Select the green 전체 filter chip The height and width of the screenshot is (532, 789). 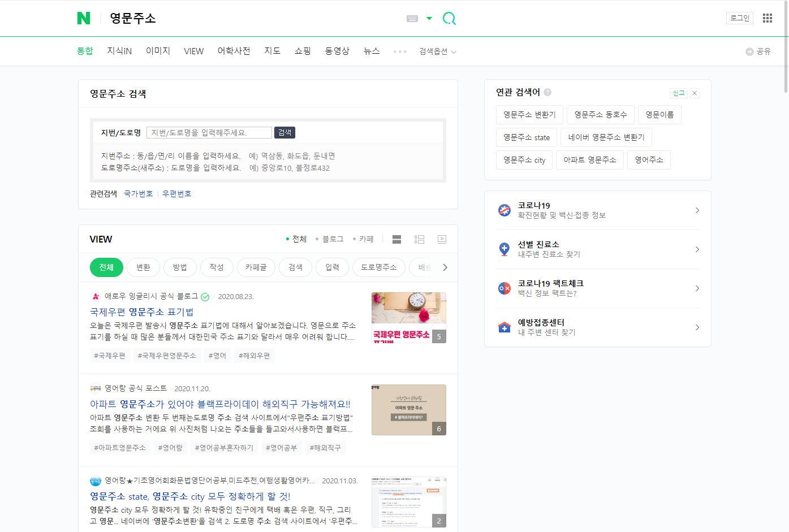106,267
